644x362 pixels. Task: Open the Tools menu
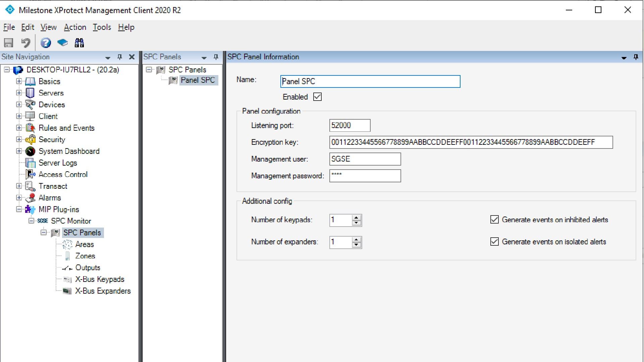pos(102,27)
